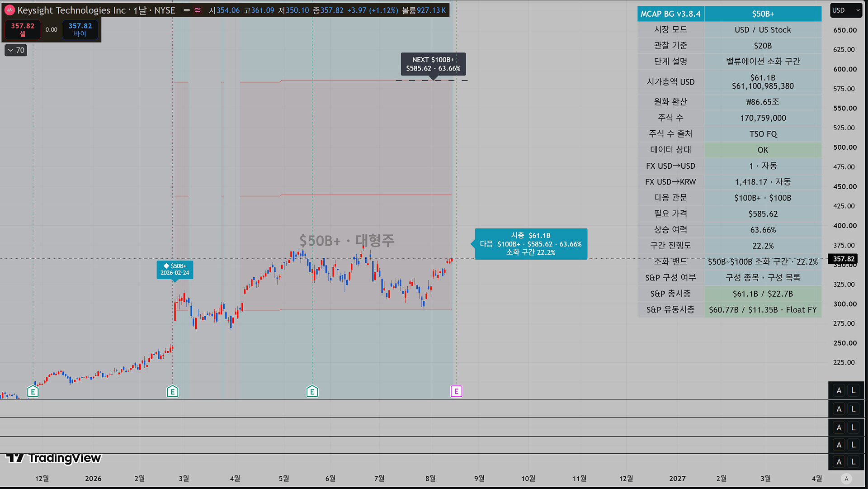Open the green earnings E marker near late February
Image resolution: width=868 pixels, height=489 pixels.
172,391
